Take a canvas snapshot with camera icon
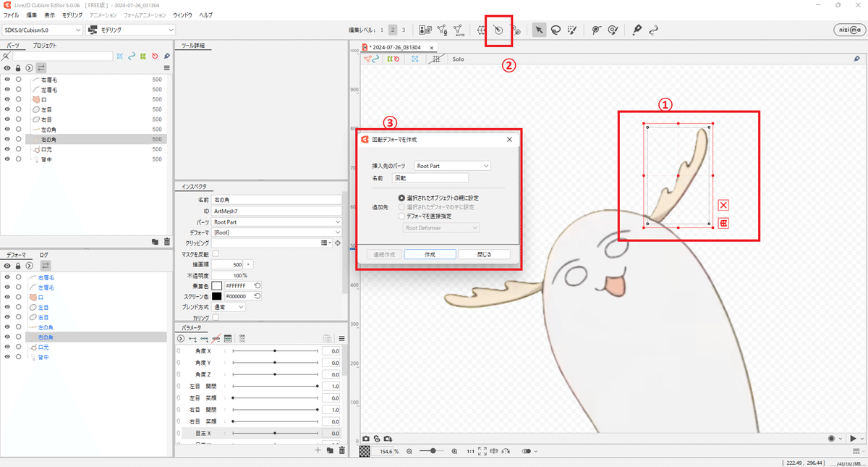 [366, 439]
